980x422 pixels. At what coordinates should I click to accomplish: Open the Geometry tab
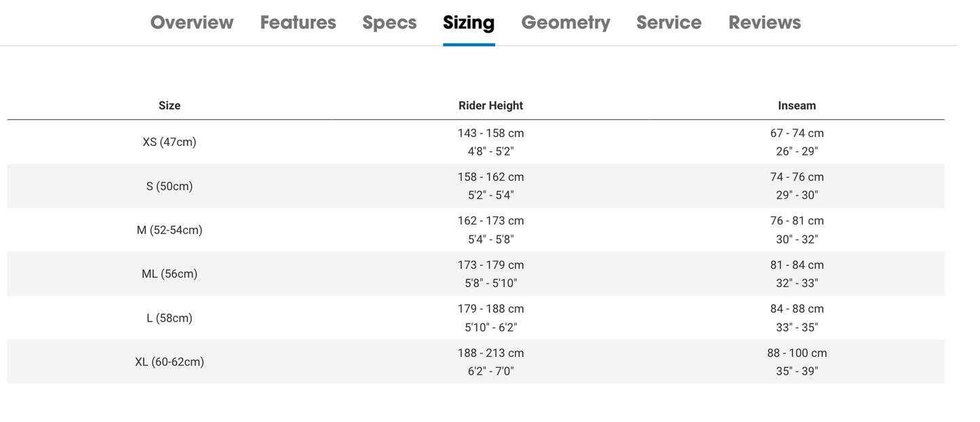coord(566,22)
